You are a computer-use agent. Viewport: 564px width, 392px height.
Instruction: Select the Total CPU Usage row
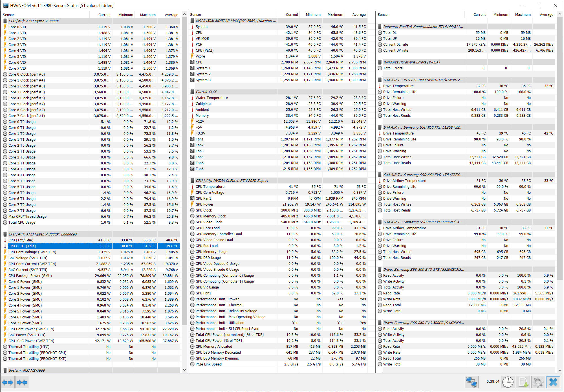(91, 223)
